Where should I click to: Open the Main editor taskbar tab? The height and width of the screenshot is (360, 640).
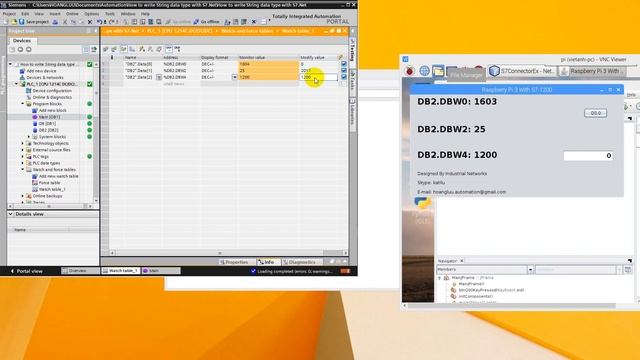(x=161, y=271)
